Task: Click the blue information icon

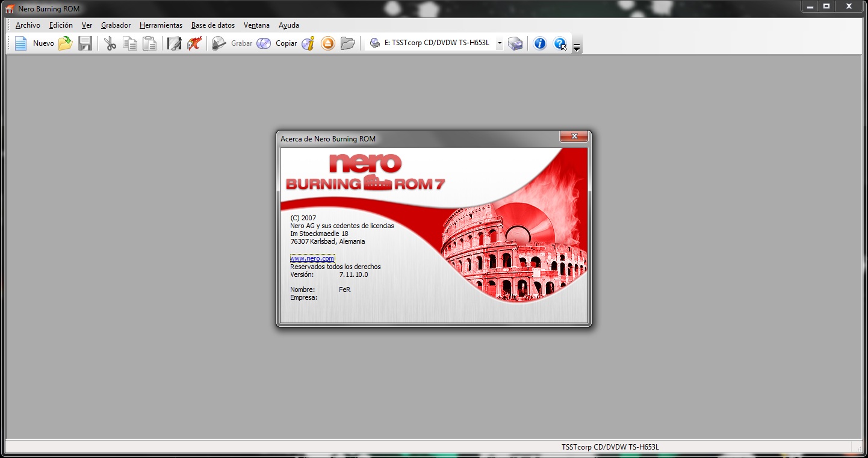Action: click(540, 43)
